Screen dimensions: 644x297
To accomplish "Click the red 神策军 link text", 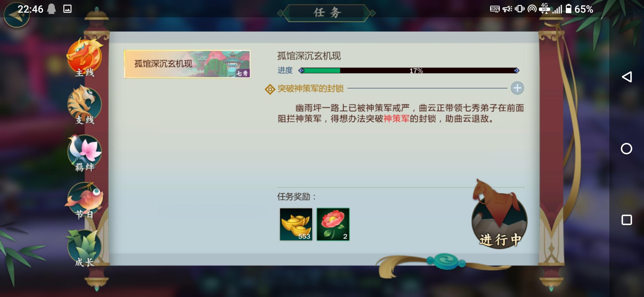I will pyautogui.click(x=397, y=119).
